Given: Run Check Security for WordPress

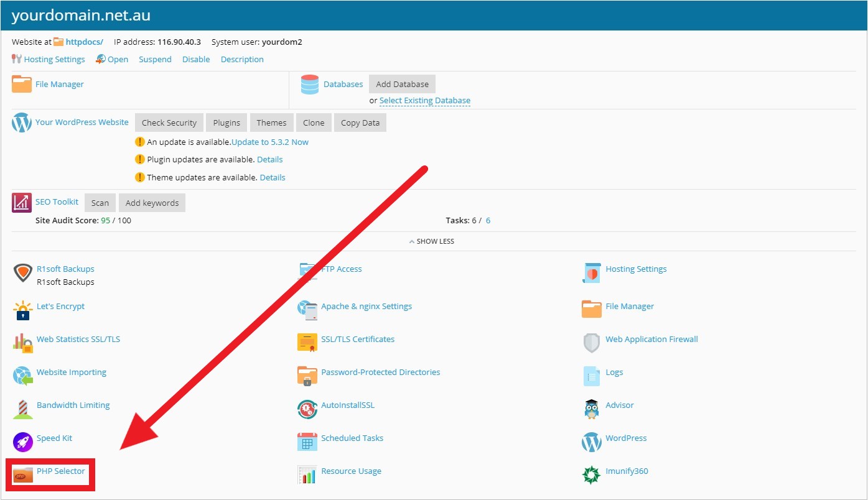Looking at the screenshot, I should pyautogui.click(x=169, y=123).
